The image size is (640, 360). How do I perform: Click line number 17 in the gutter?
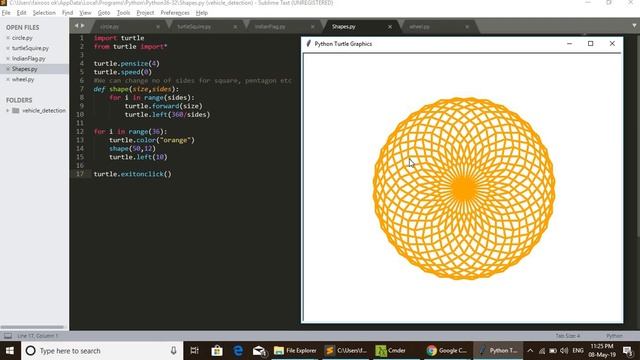coord(80,174)
